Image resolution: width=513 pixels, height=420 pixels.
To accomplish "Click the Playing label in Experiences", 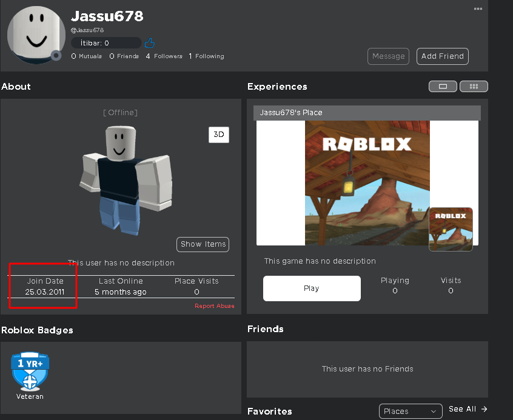I will (395, 281).
